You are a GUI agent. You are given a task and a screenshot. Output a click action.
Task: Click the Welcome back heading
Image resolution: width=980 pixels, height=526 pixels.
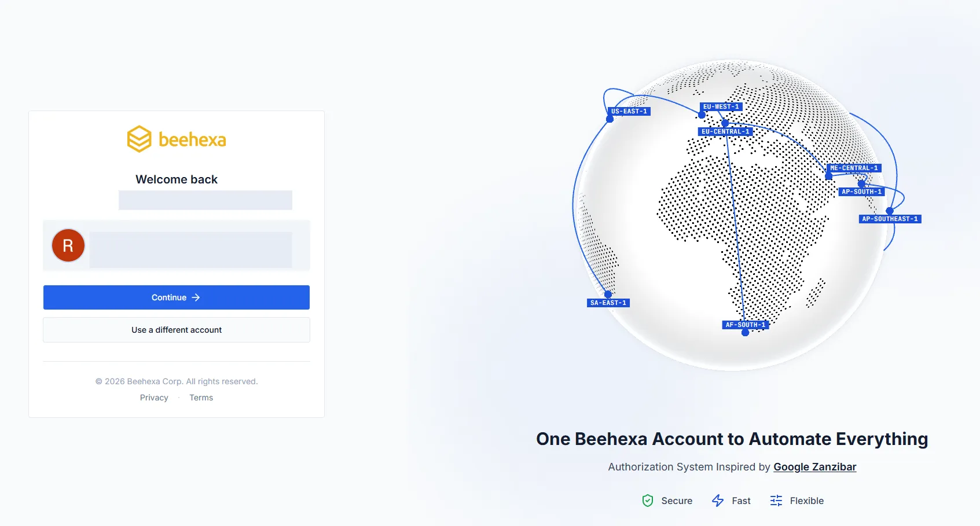point(177,179)
